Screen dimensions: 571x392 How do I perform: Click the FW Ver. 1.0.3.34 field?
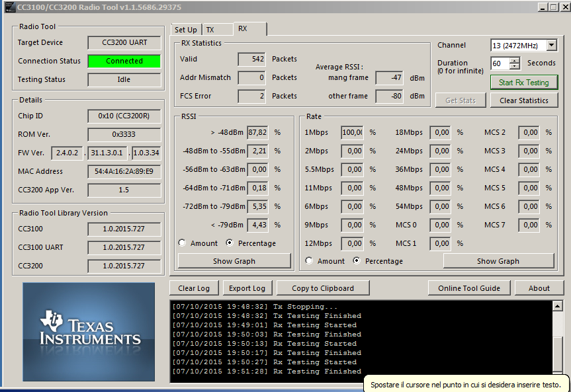(146, 153)
